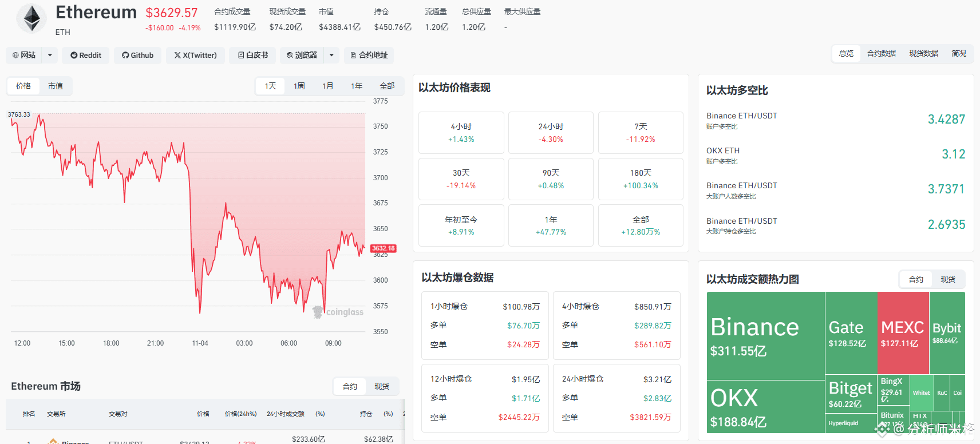Click the 年初至今 performance card
980x444 pixels.
coord(461,225)
